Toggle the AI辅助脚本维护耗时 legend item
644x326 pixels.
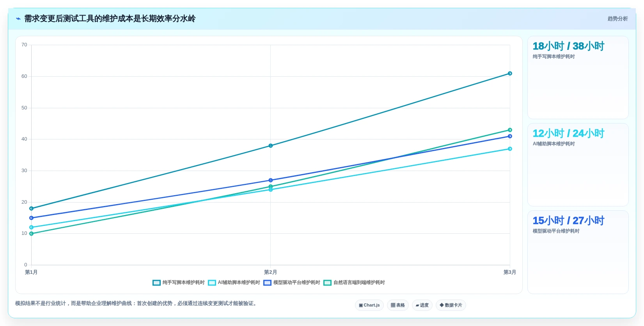pyautogui.click(x=234, y=283)
